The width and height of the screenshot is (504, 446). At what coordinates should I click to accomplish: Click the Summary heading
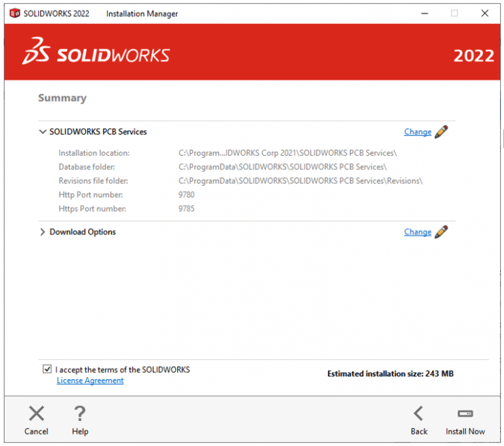tap(62, 98)
